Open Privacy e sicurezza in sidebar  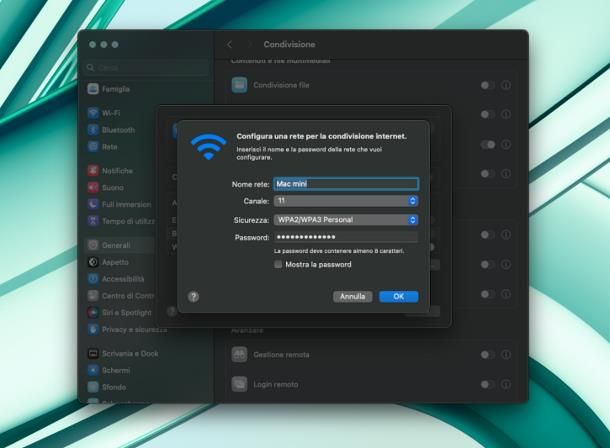click(x=128, y=329)
